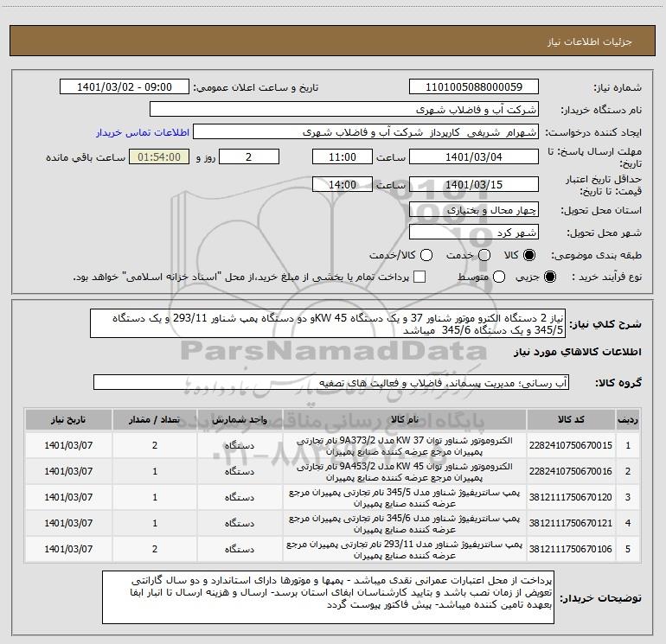
Task: Click the remaining time countdown 01:54:00
Action: (159, 156)
